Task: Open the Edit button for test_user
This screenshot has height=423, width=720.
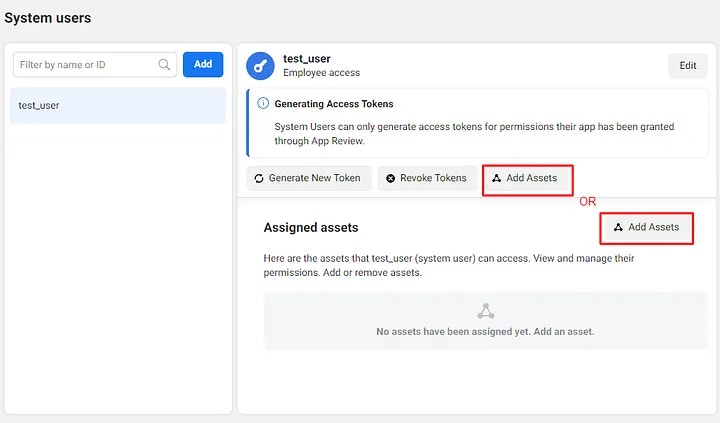Action: pos(687,66)
